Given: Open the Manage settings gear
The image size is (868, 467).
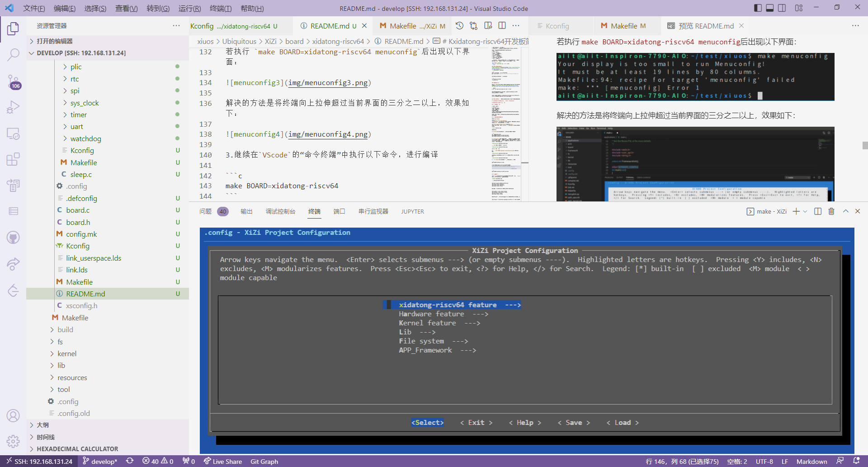Looking at the screenshot, I should [x=13, y=441].
